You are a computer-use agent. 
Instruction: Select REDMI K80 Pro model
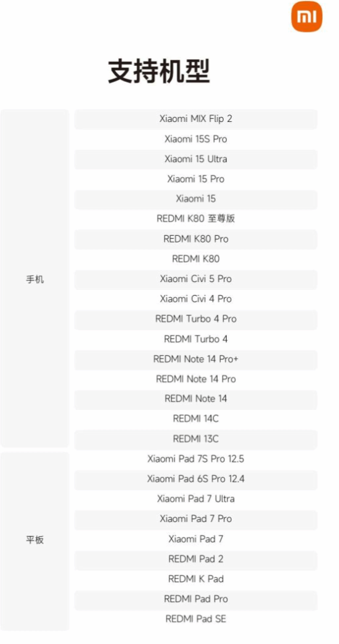(196, 239)
